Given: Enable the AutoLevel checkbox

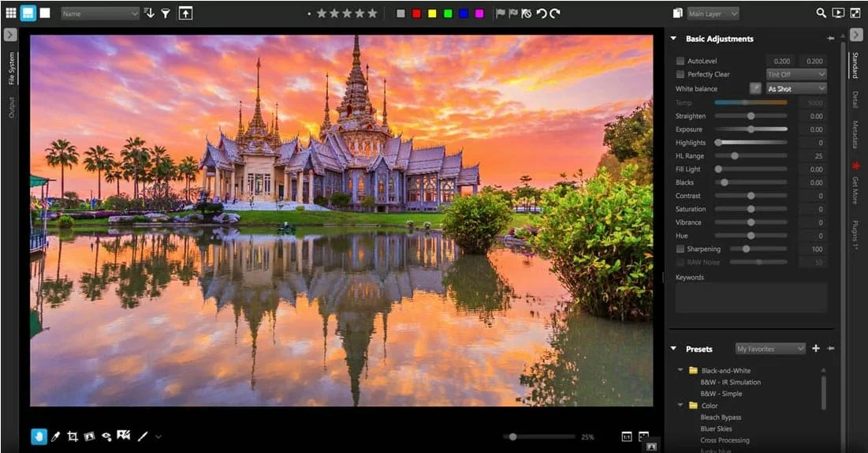Looking at the screenshot, I should (680, 61).
